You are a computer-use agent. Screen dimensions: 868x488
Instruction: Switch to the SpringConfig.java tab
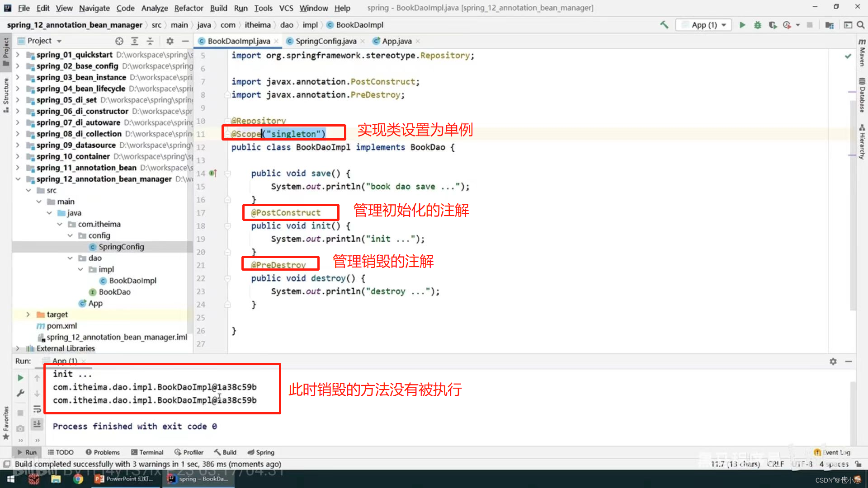click(x=325, y=41)
